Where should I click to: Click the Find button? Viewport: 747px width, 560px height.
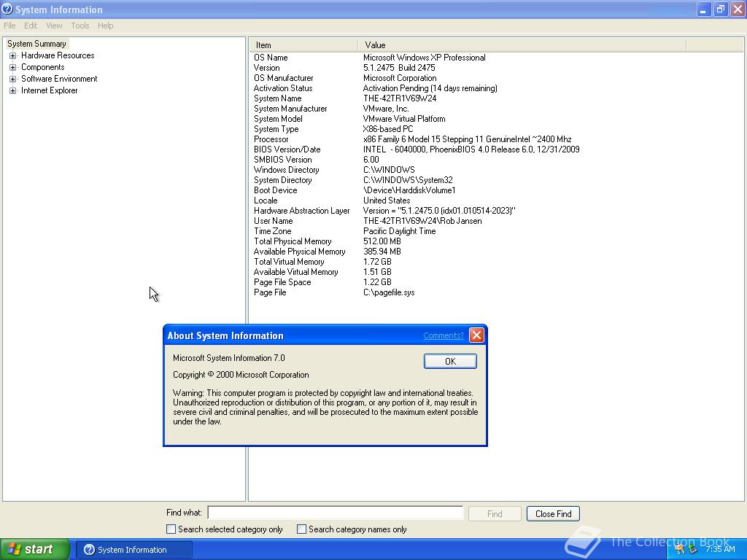point(495,514)
